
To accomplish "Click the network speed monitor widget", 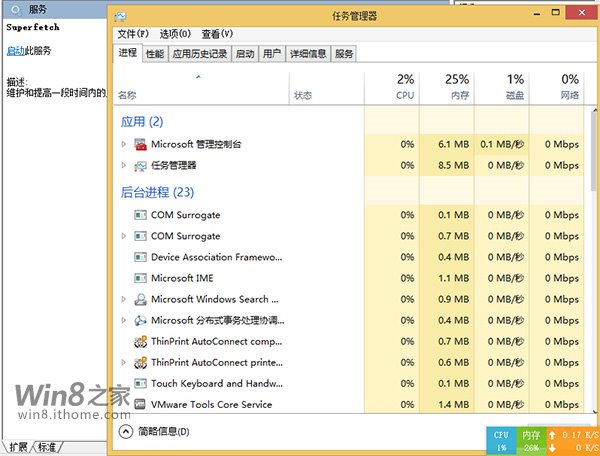I will point(573,441).
